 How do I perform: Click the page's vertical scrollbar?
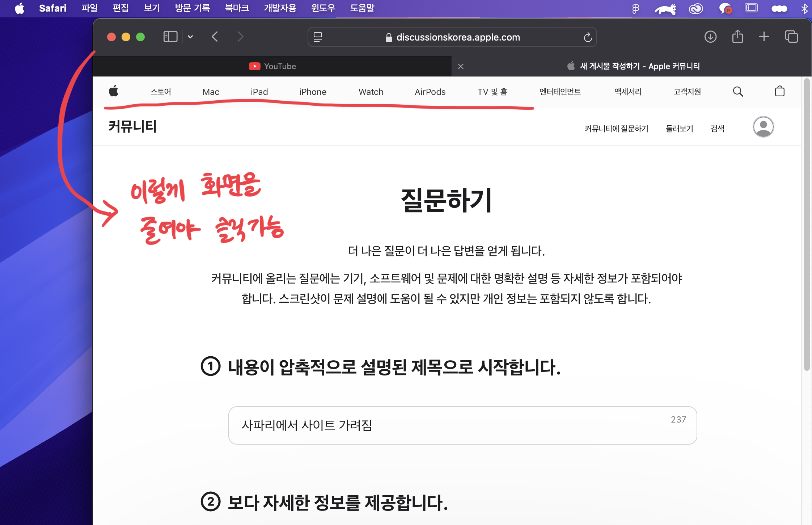[807, 224]
